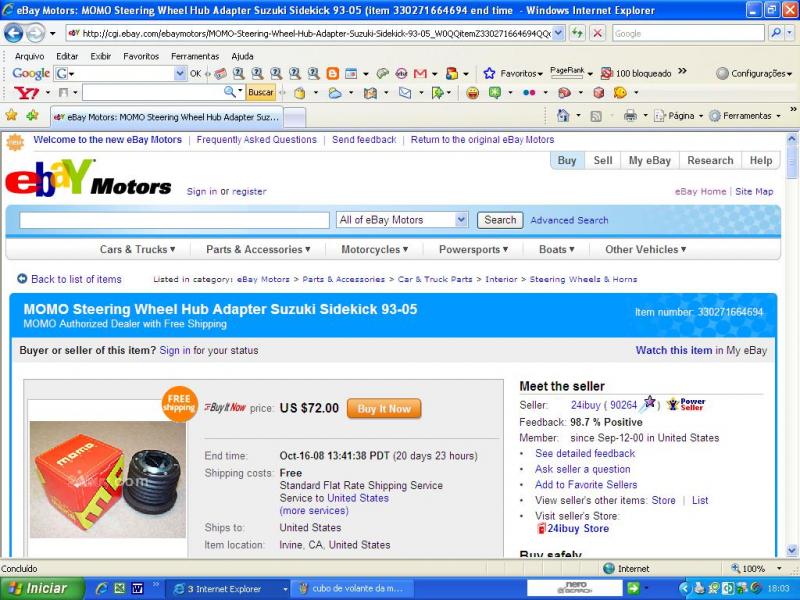
Task: Expand the address bar URL history dropdown
Action: pyautogui.click(x=558, y=34)
